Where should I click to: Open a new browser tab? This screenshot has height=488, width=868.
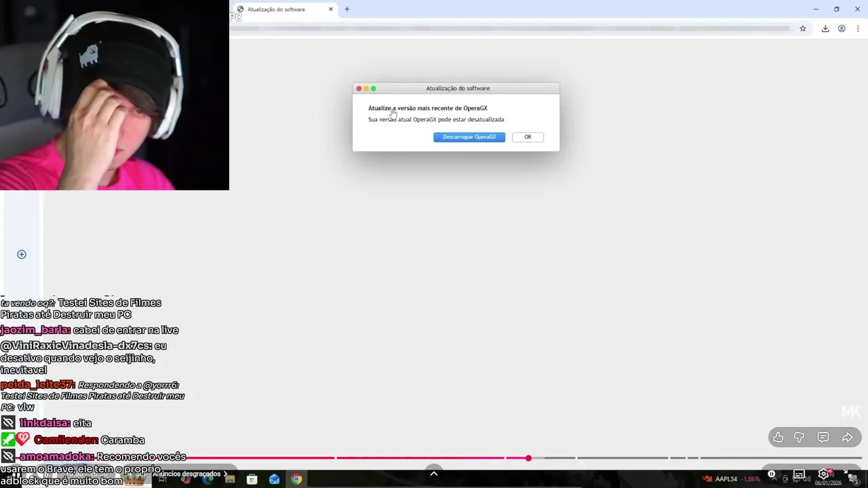click(347, 9)
